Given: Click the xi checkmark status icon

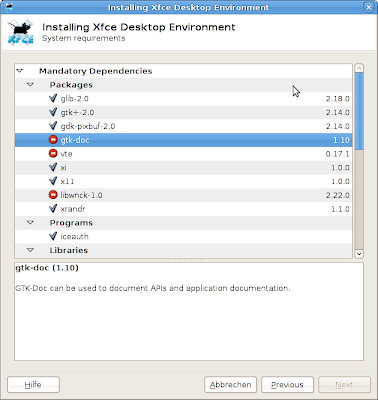Looking at the screenshot, I should tap(53, 167).
